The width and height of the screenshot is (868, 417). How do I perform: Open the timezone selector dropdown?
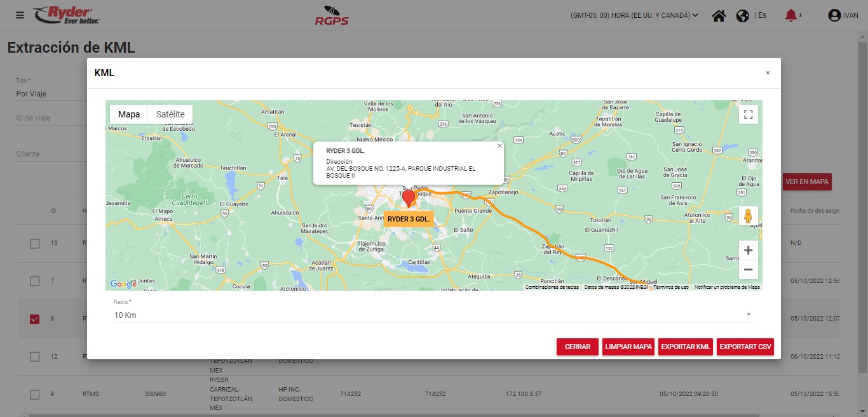pos(634,16)
